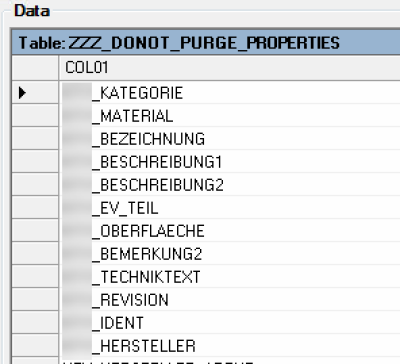Click the top-left select-all grid corner
The width and height of the screenshot is (400, 364).
35,68
